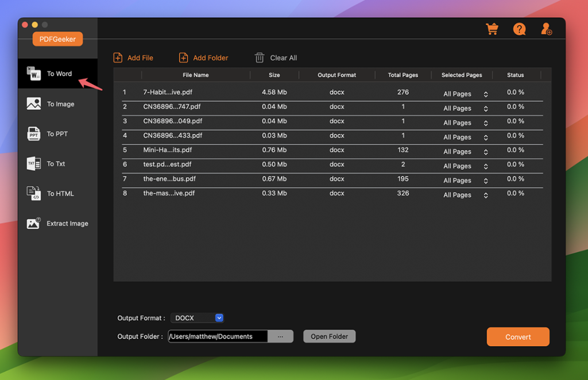Open the shopping cart purchase icon
The height and width of the screenshot is (380, 588).
pos(492,29)
